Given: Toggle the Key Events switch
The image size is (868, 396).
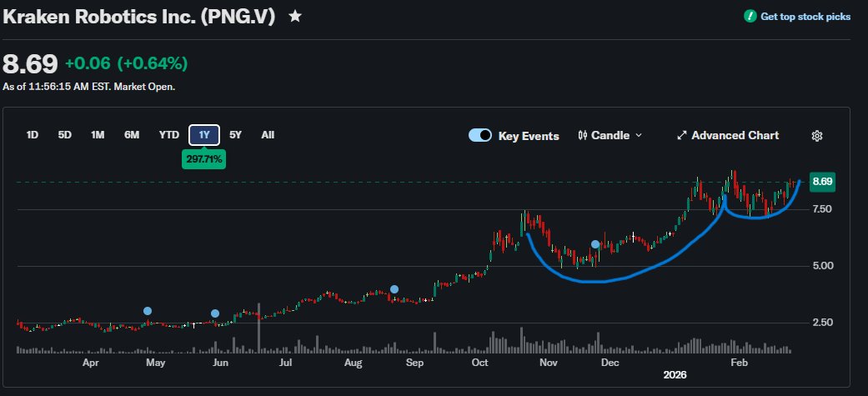Looking at the screenshot, I should click(x=480, y=136).
